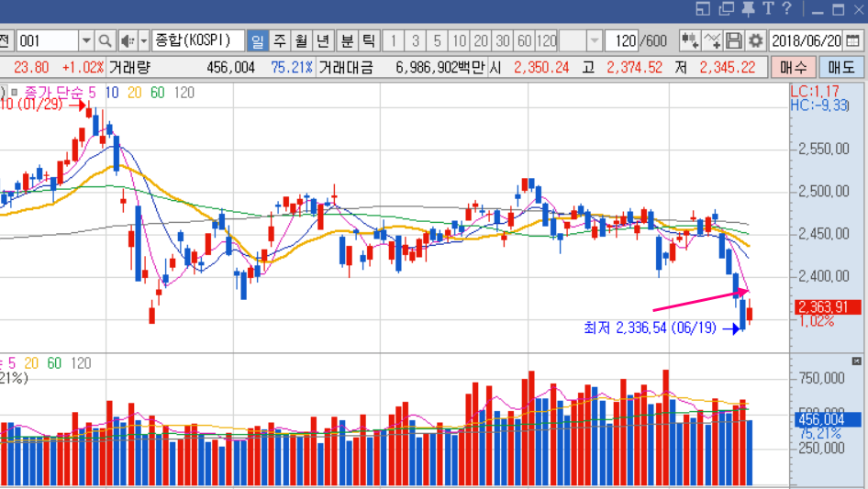
Task: Choose the 10 interval button
Action: tap(459, 41)
